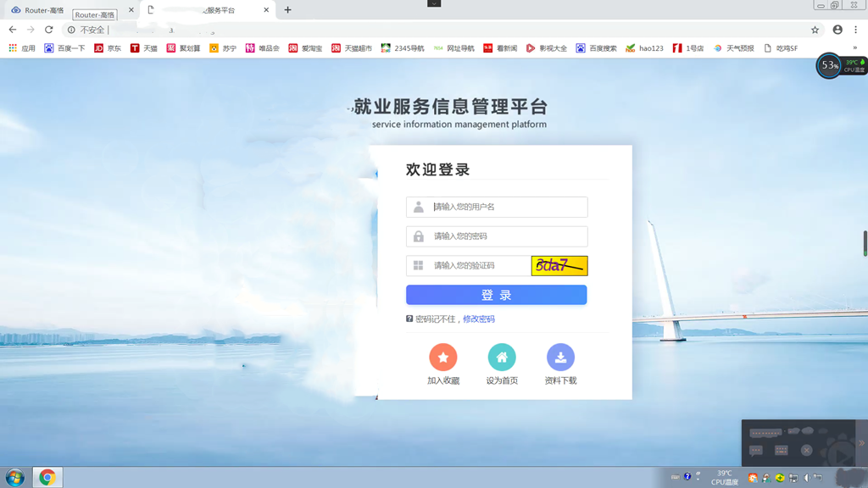
Task: Open the 网址导航 bookmark
Action: click(454, 48)
